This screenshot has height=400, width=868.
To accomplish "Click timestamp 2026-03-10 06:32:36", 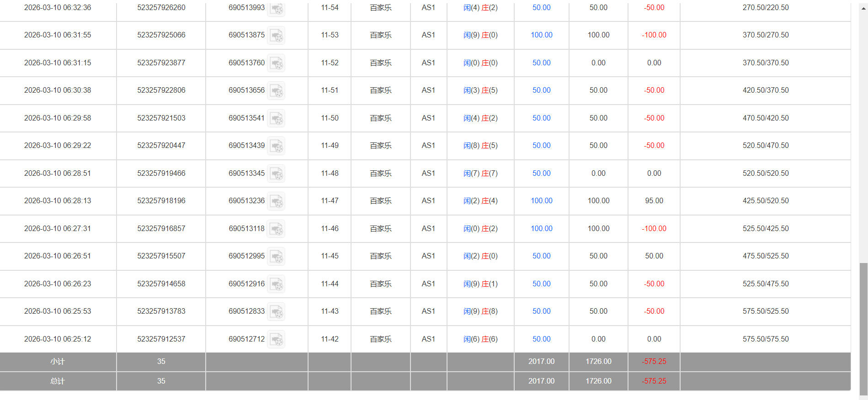I will (x=58, y=8).
